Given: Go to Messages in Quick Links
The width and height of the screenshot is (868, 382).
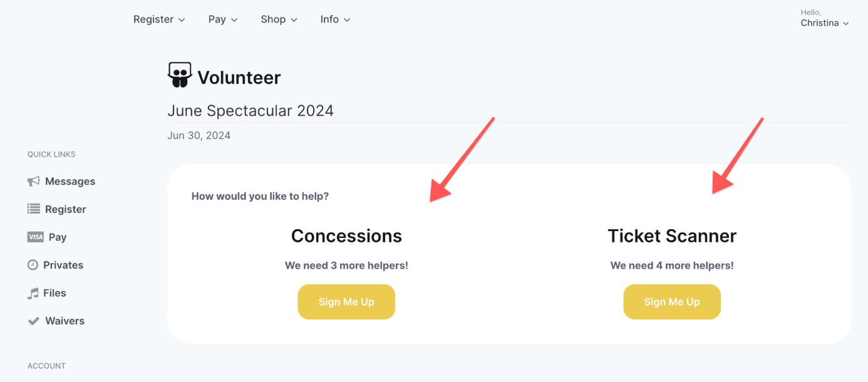Looking at the screenshot, I should coord(70,182).
